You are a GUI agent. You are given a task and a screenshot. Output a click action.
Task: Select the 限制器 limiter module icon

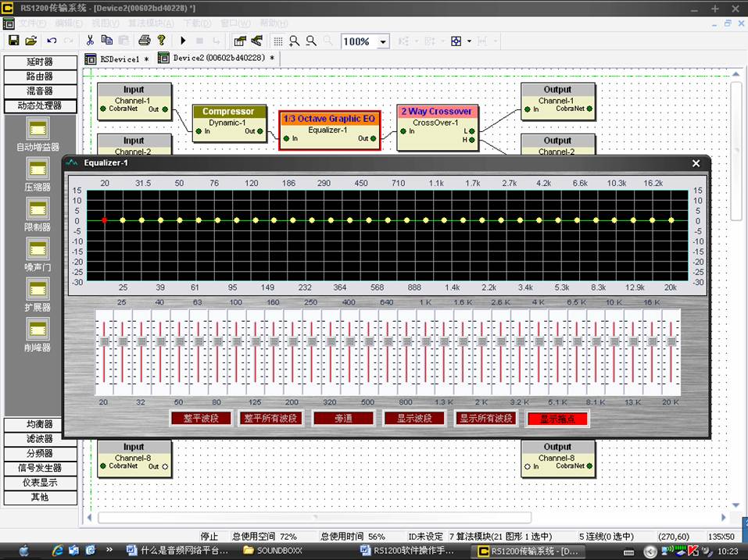(38, 209)
